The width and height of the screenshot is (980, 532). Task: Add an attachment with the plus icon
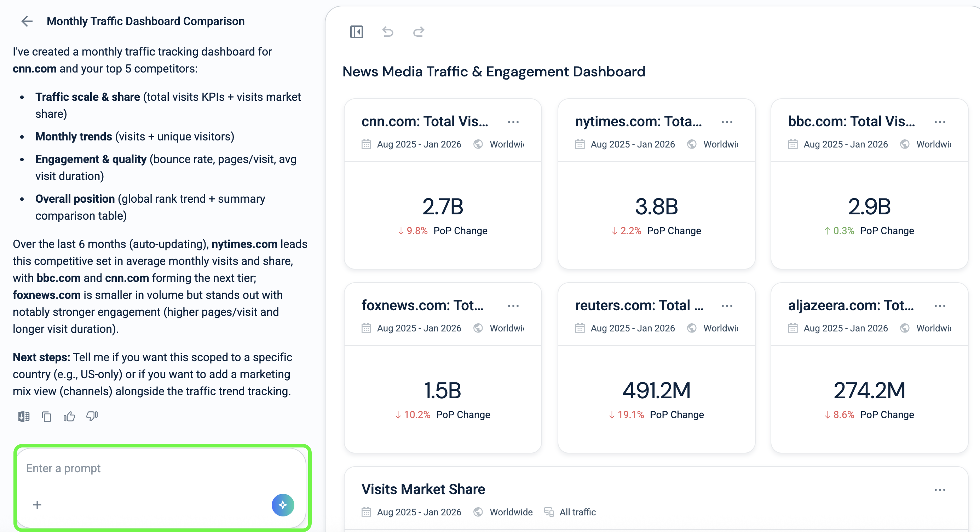pyautogui.click(x=37, y=505)
